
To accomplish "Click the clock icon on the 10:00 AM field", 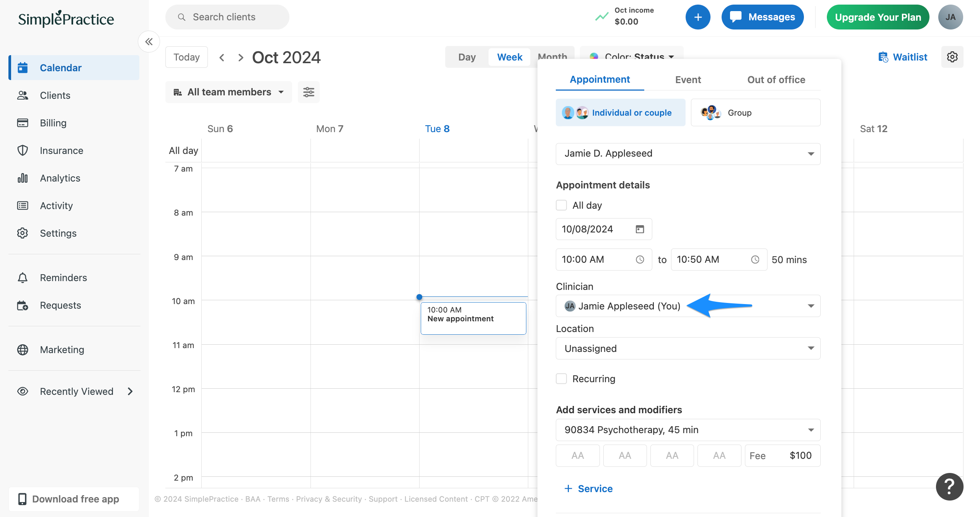I will (x=640, y=259).
